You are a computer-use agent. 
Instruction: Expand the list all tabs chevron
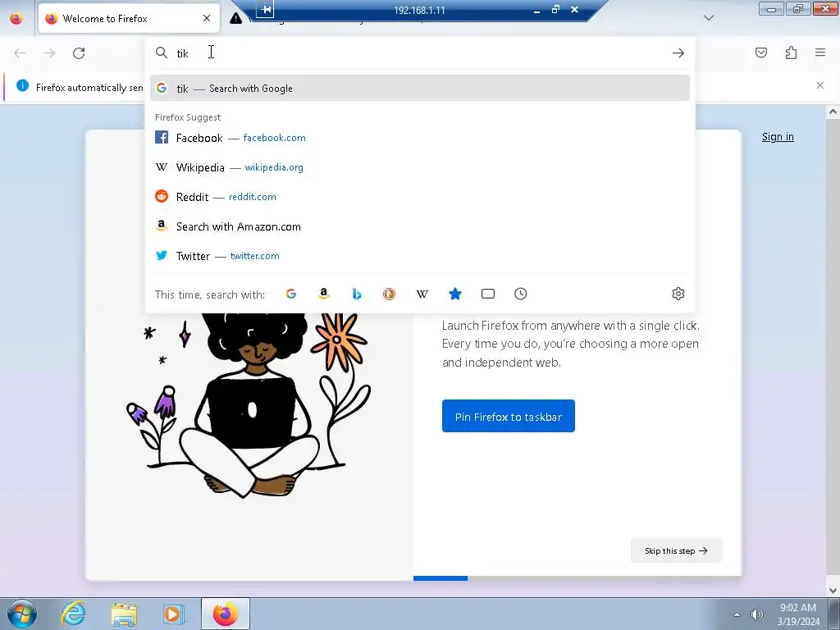[708, 18]
